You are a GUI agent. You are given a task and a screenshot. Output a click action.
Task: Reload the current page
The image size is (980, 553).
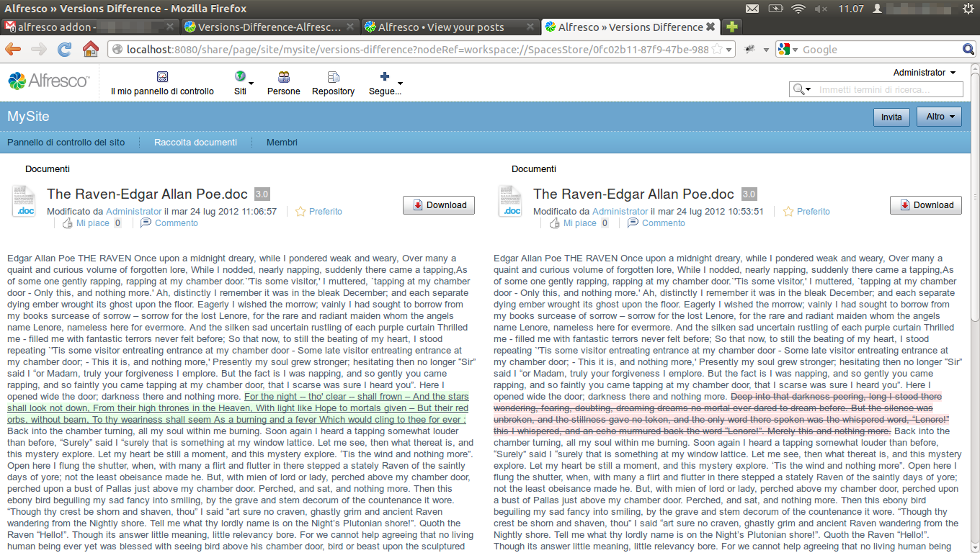[x=65, y=49]
